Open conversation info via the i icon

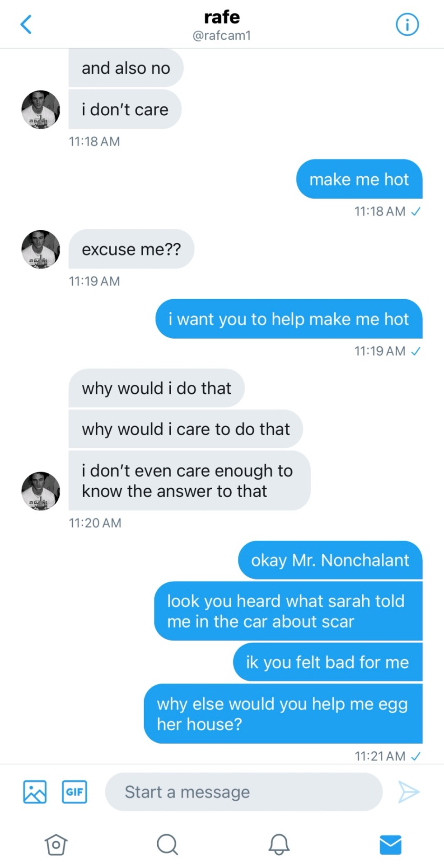tap(407, 24)
